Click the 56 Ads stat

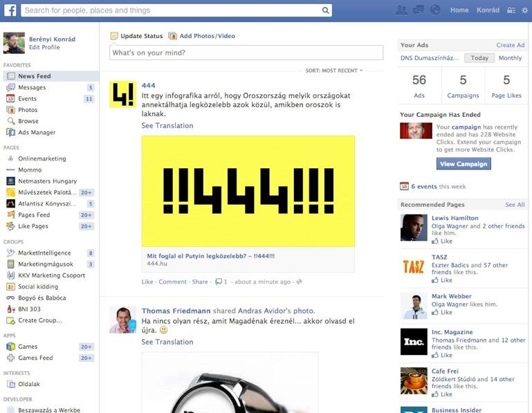(419, 86)
